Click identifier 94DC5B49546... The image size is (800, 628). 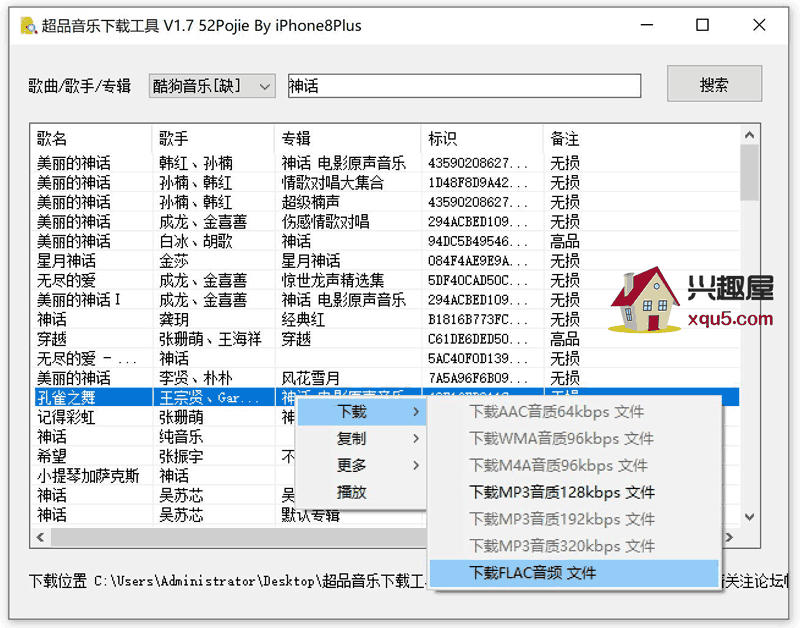pos(478,241)
